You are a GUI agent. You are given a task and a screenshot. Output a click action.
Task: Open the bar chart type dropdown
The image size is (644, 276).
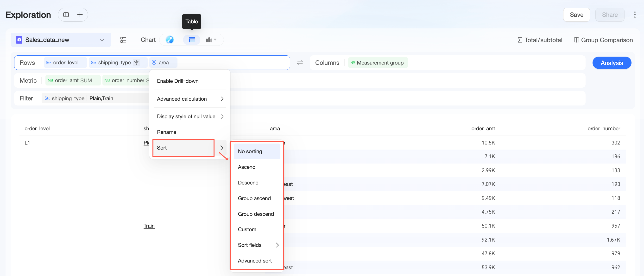pyautogui.click(x=211, y=40)
